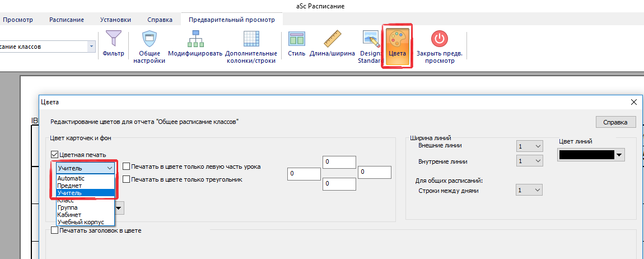Open the Установки tab
Screen dimensions: 644x259
pyautogui.click(x=115, y=20)
